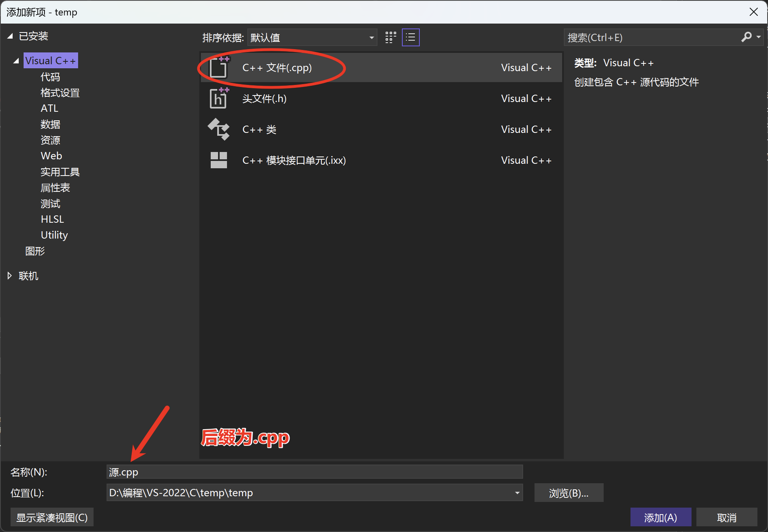
Task: Select the 头文件(.h) header icon
Action: (219, 98)
